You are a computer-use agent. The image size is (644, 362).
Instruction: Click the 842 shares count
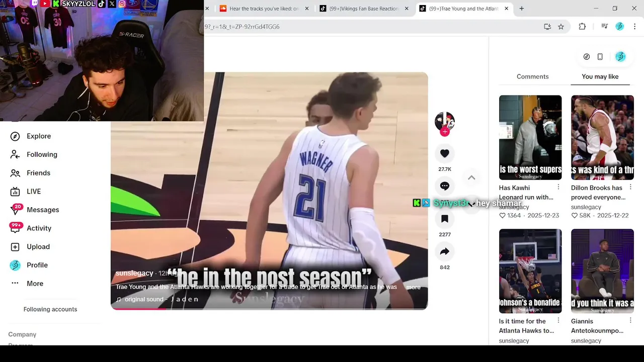tap(444, 267)
